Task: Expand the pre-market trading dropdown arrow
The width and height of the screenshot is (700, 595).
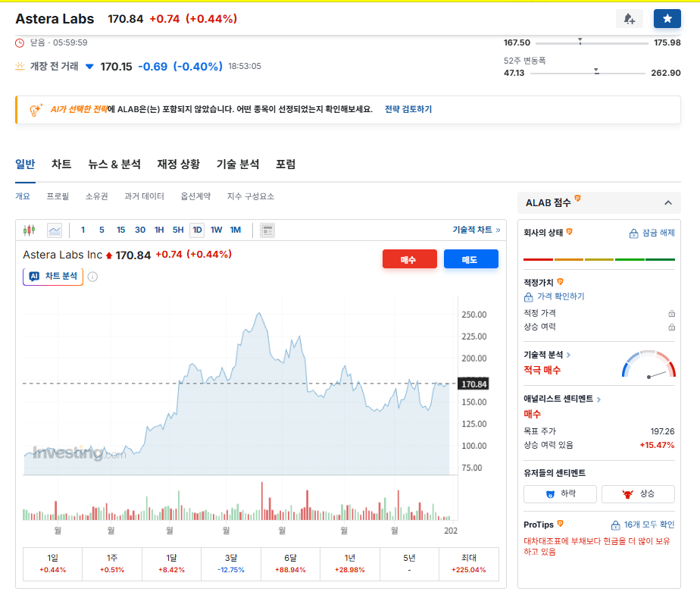Action: [x=89, y=67]
